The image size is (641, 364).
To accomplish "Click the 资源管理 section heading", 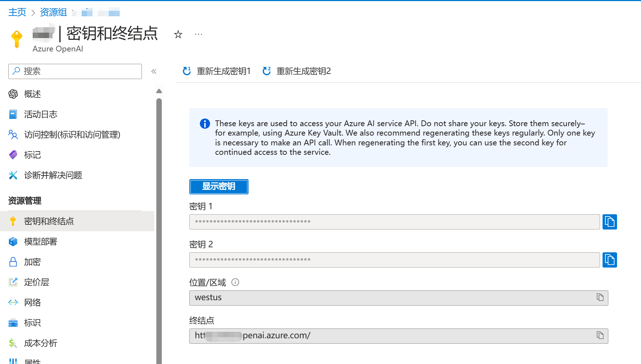I will [x=25, y=200].
